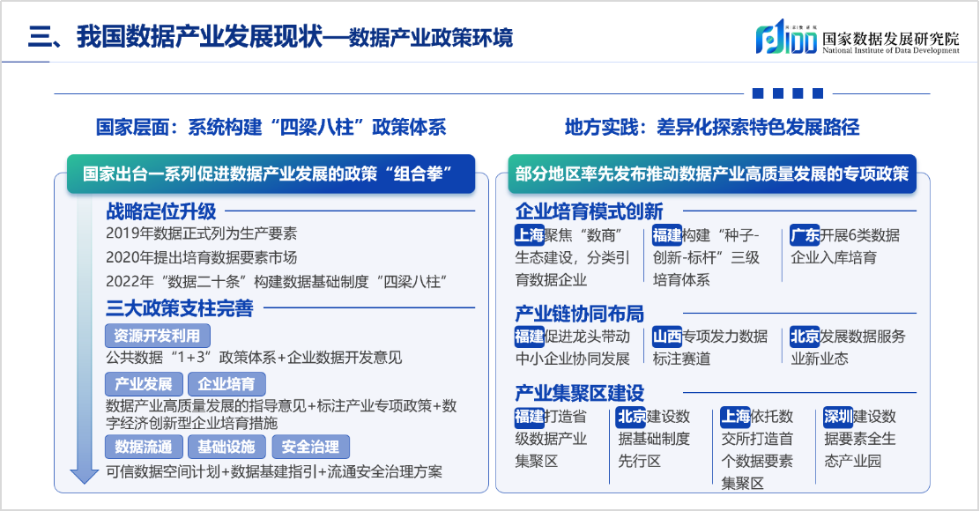This screenshot has width=980, height=511.
Task: Click the green-blue banner about 政策“组合拳”
Action: [x=271, y=174]
